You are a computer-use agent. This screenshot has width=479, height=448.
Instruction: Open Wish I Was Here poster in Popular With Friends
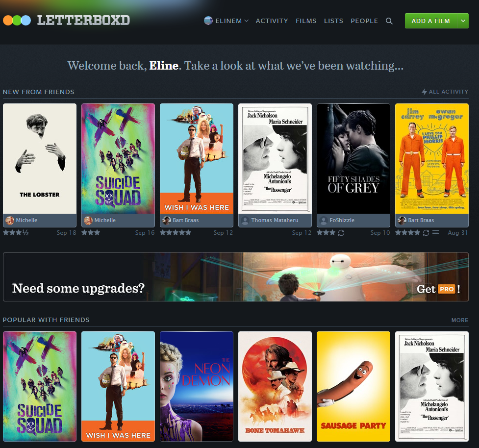click(x=118, y=386)
